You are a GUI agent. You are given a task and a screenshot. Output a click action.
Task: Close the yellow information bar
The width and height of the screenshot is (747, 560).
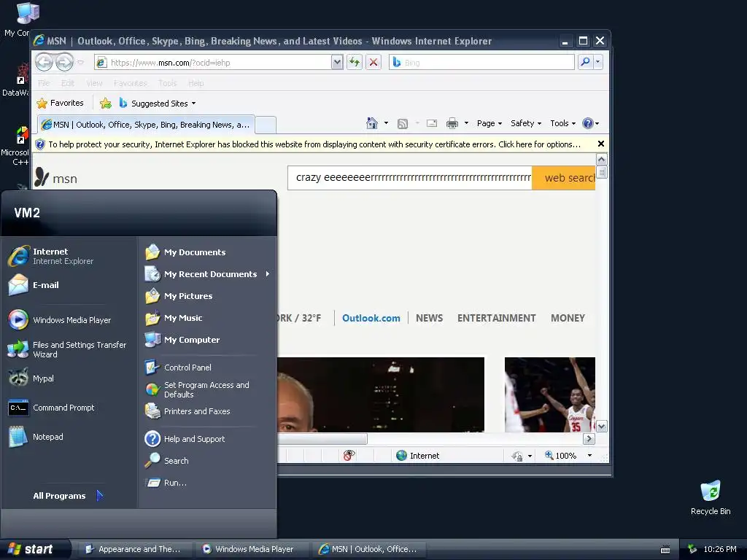tap(601, 144)
